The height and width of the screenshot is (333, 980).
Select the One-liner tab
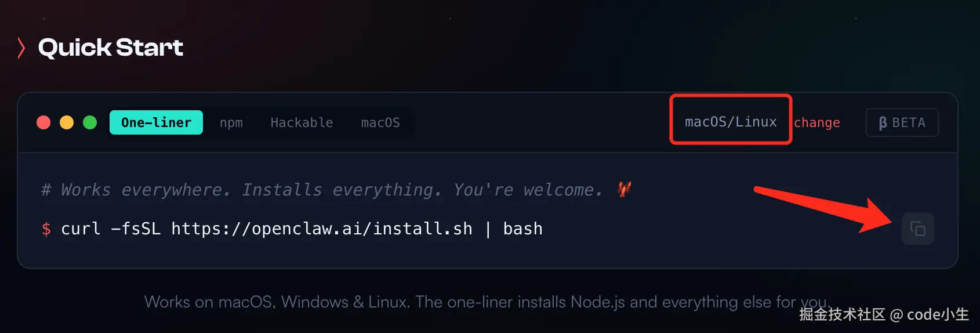(x=156, y=122)
